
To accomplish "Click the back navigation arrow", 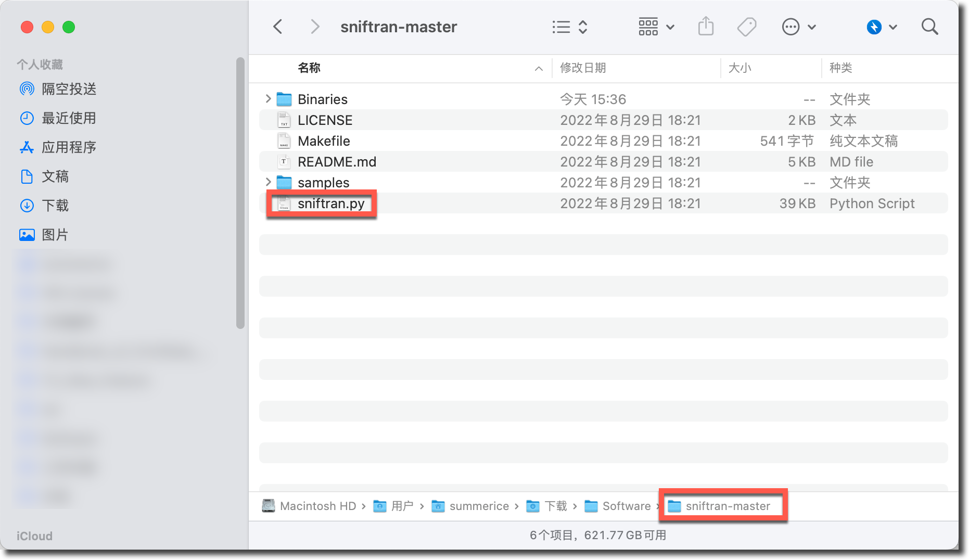I will 278,27.
